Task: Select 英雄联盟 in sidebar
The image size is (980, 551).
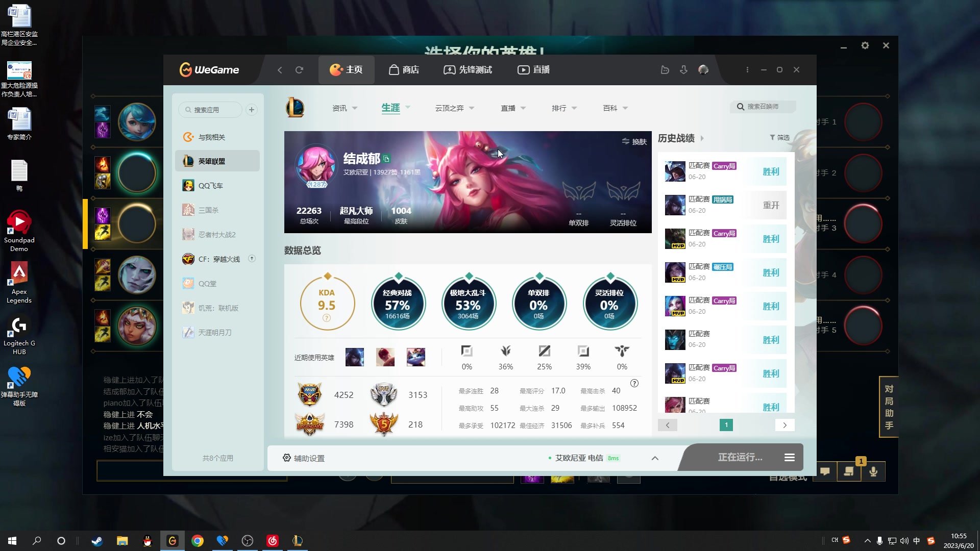Action: coord(217,161)
